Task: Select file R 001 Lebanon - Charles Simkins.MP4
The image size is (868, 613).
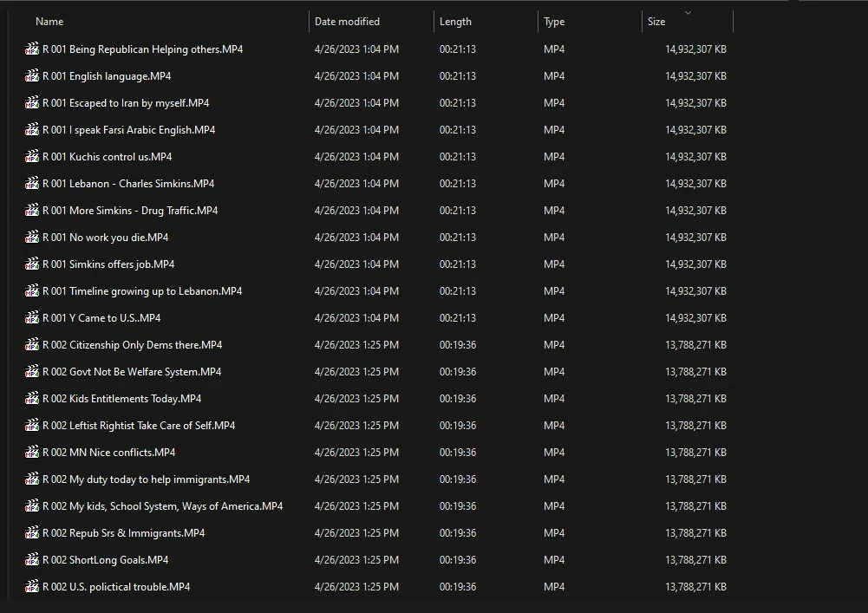Action: click(x=128, y=183)
